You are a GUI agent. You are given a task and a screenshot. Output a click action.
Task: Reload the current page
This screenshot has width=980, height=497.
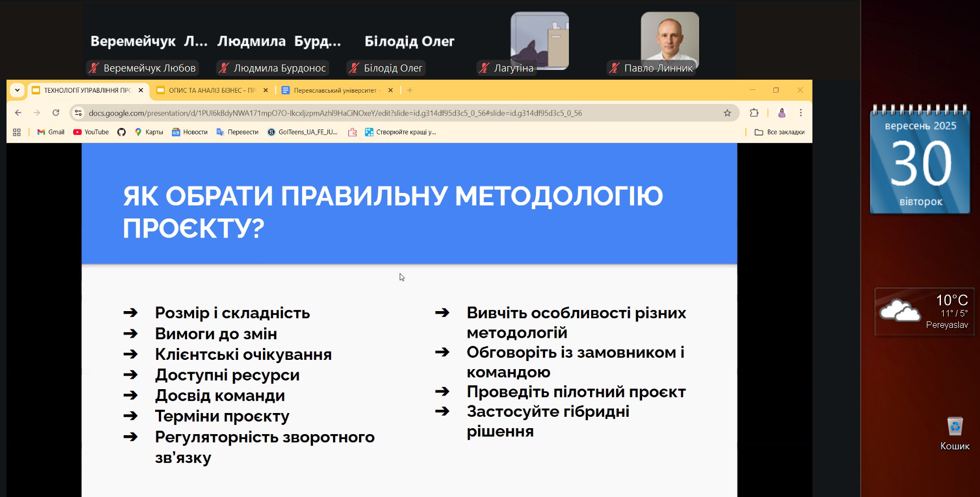56,113
